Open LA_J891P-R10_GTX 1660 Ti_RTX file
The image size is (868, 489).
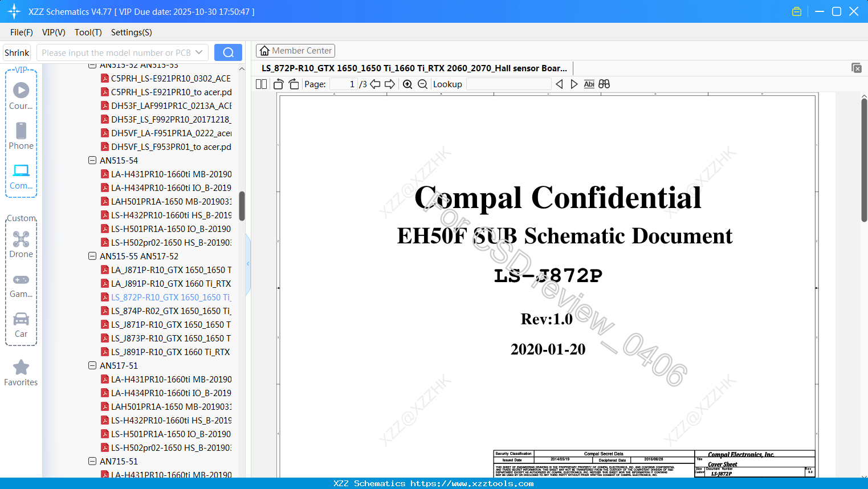[x=172, y=283]
